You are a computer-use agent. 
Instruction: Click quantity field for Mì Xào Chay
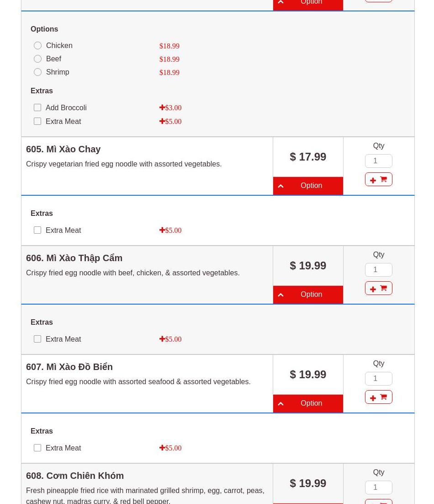point(378,161)
